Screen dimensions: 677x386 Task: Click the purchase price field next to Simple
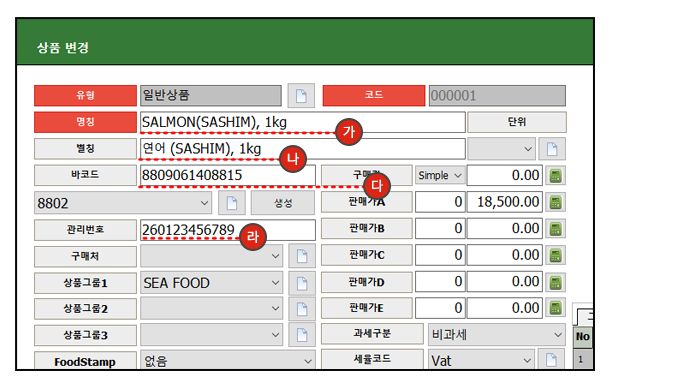tap(505, 176)
